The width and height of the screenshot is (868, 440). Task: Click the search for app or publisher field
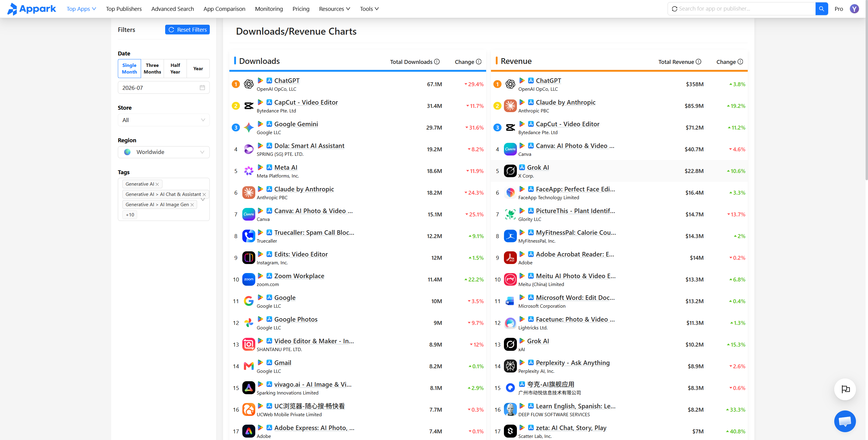pos(741,9)
